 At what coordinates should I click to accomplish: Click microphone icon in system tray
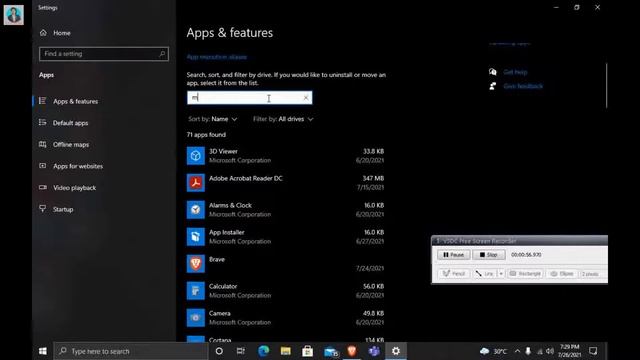(528, 351)
